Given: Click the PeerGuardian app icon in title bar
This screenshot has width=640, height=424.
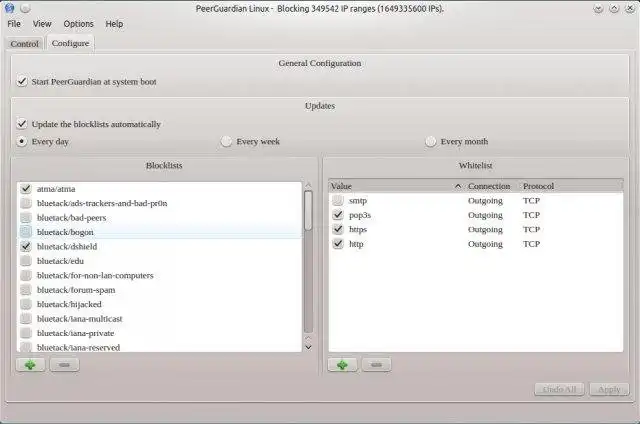Looking at the screenshot, I should point(9,8).
